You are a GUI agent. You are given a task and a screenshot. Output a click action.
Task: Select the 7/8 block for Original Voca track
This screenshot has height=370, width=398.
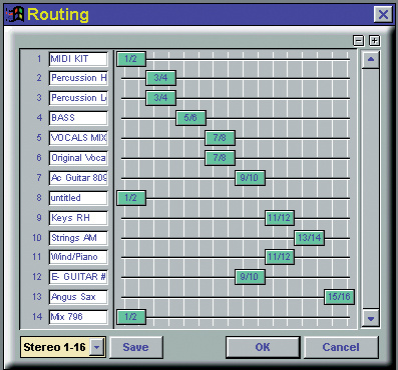pos(220,158)
